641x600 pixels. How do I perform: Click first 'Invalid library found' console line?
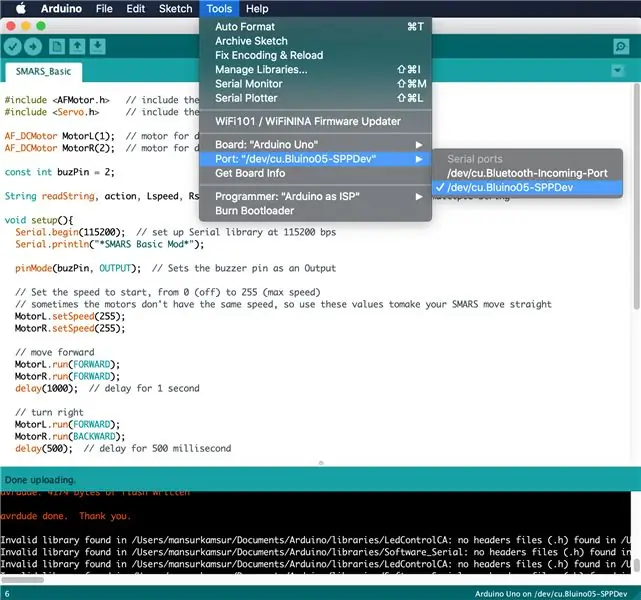pos(315,540)
